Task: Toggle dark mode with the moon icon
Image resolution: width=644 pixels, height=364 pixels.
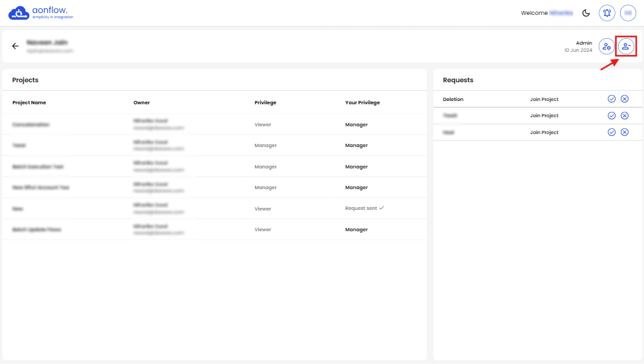Action: tap(586, 13)
